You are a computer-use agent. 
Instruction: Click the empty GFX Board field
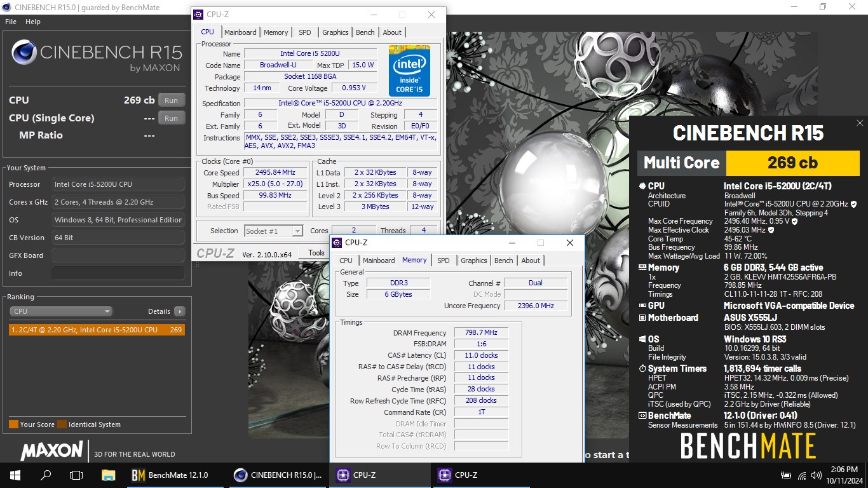pyautogui.click(x=118, y=255)
